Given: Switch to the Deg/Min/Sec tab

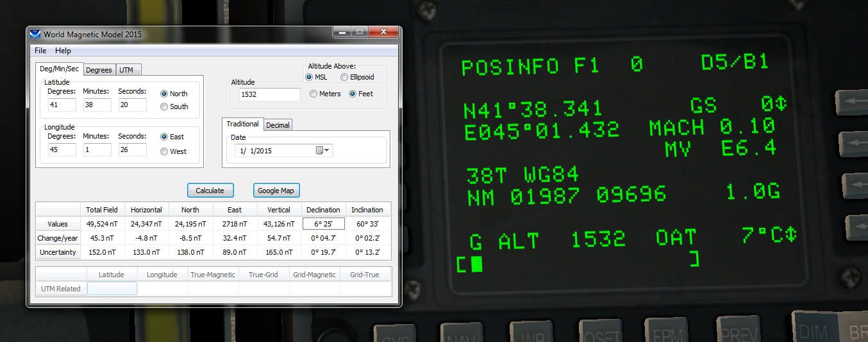Looking at the screenshot, I should click(60, 69).
